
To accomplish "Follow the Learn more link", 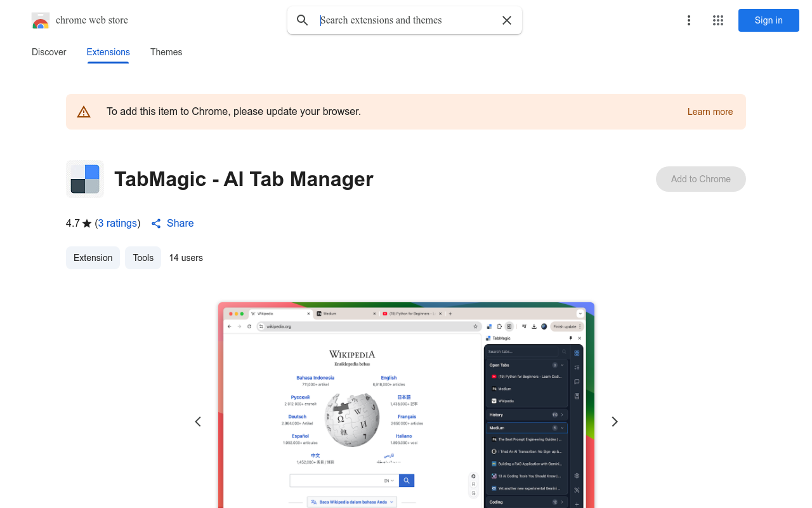I will pyautogui.click(x=710, y=112).
